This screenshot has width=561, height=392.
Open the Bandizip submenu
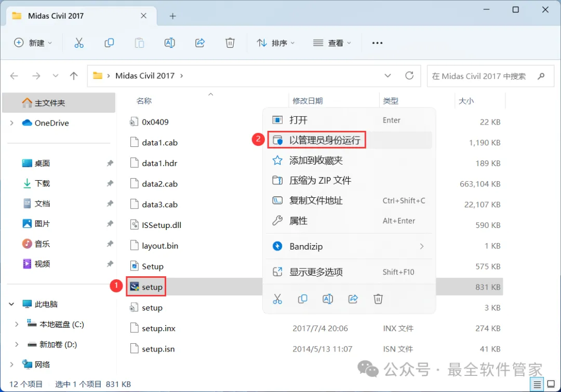[350, 247]
